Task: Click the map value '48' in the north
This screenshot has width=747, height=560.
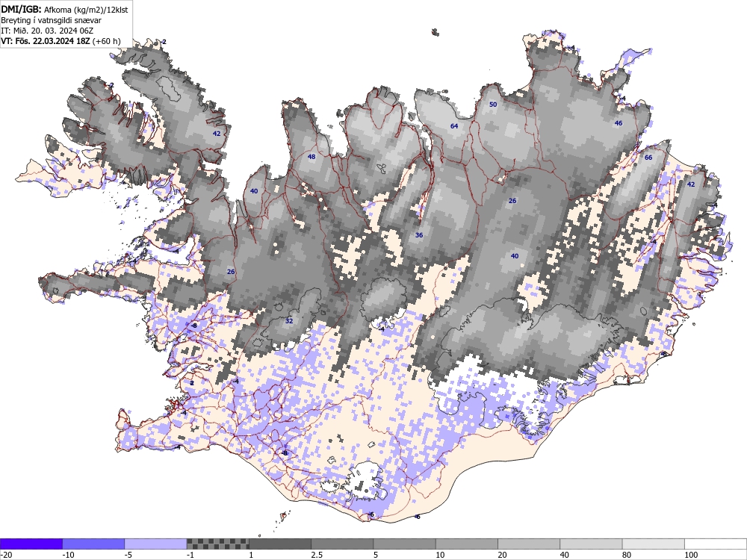Action: (311, 157)
